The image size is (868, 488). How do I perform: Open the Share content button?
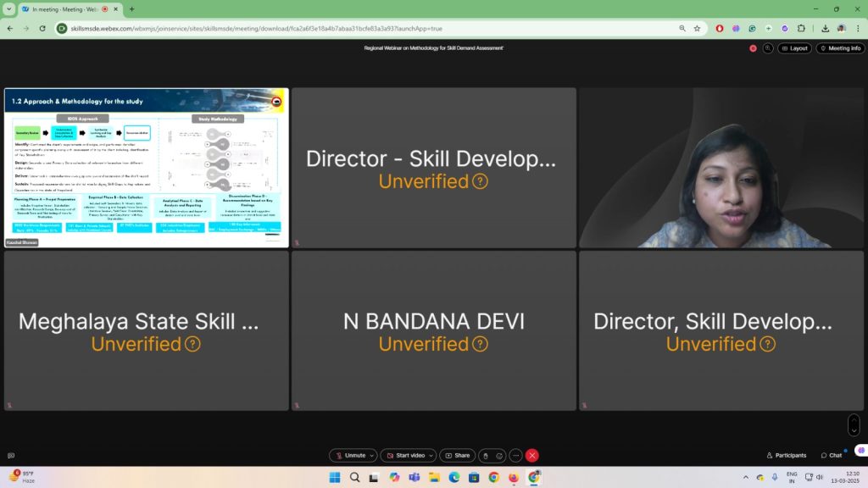point(458,455)
